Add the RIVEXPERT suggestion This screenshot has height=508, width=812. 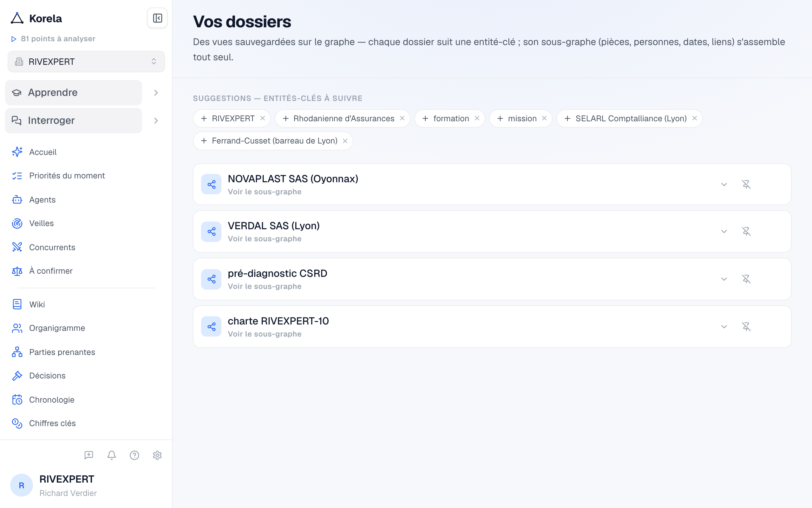[x=204, y=119]
